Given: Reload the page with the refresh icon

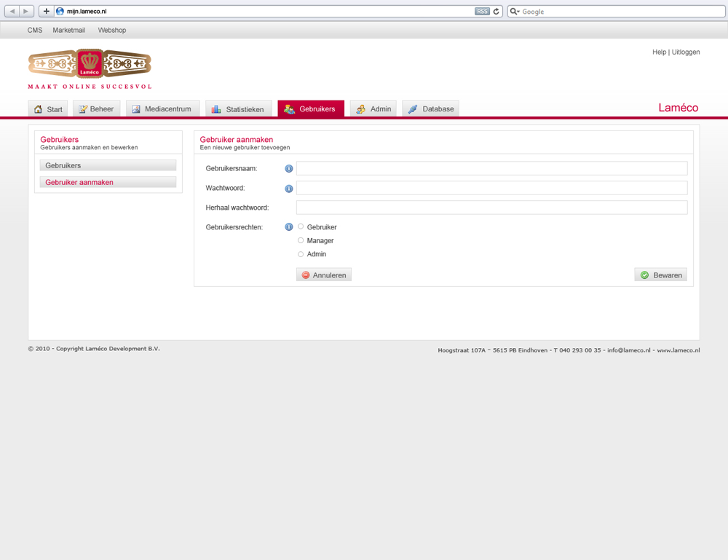Looking at the screenshot, I should [x=496, y=12].
